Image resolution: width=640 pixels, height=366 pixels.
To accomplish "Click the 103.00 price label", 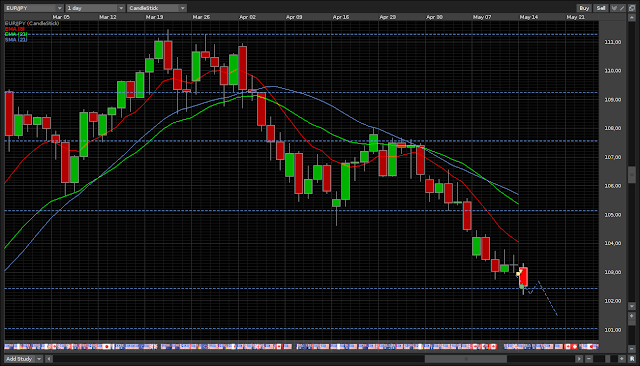I will [613, 272].
